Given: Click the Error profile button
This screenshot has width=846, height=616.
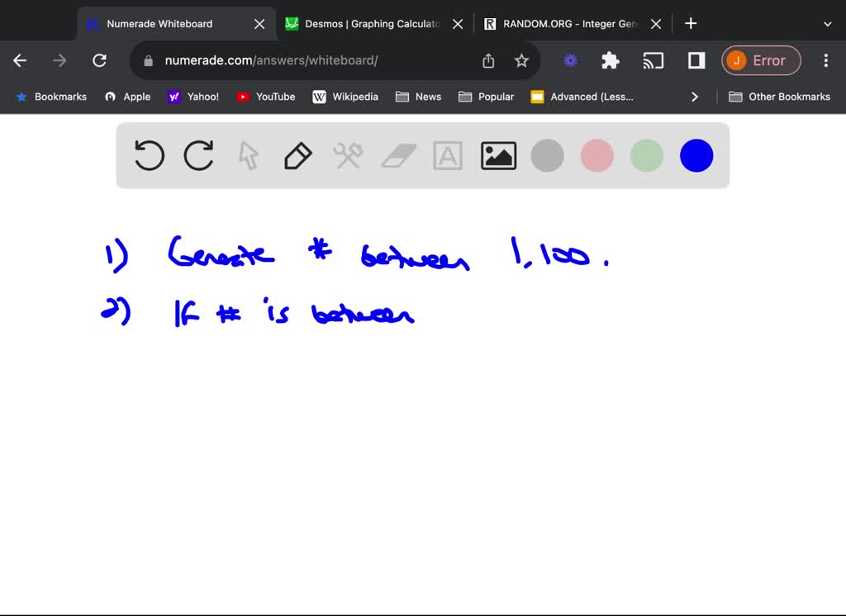Looking at the screenshot, I should click(x=761, y=60).
